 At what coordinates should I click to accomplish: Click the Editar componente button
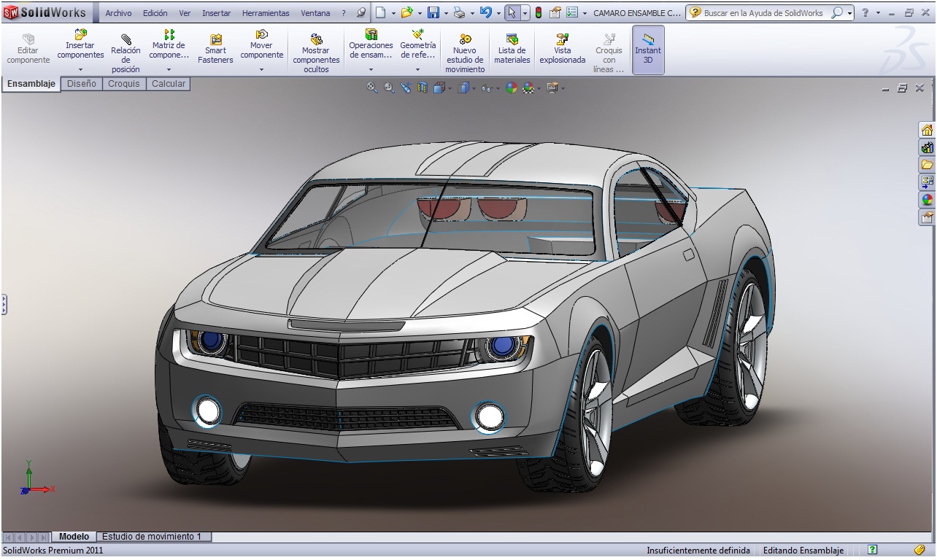(x=28, y=47)
